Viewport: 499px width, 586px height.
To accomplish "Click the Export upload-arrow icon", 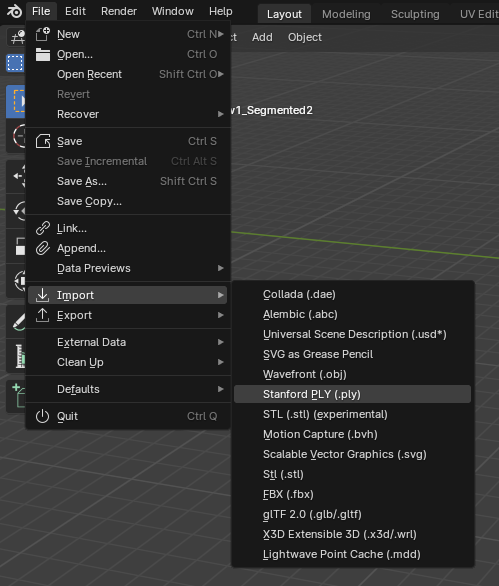I will tap(43, 315).
